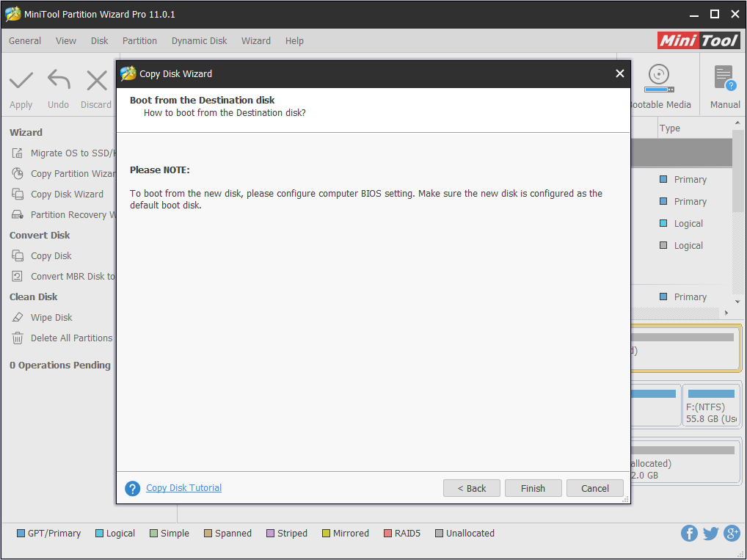This screenshot has height=560, width=747.
Task: Click the Convert Disk section heading
Action: point(40,236)
